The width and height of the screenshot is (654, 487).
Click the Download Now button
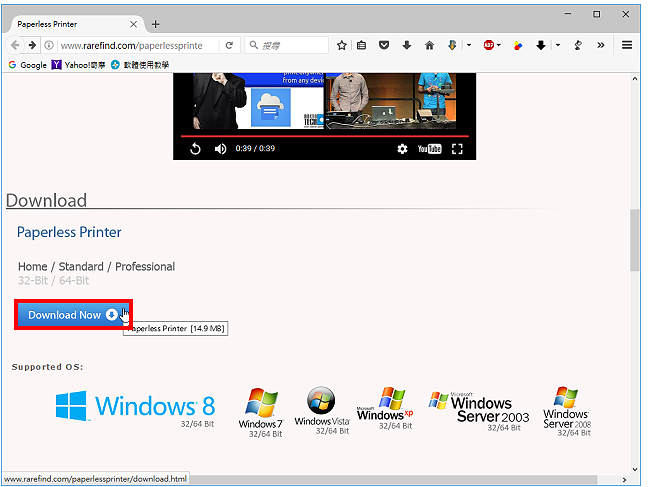(73, 315)
